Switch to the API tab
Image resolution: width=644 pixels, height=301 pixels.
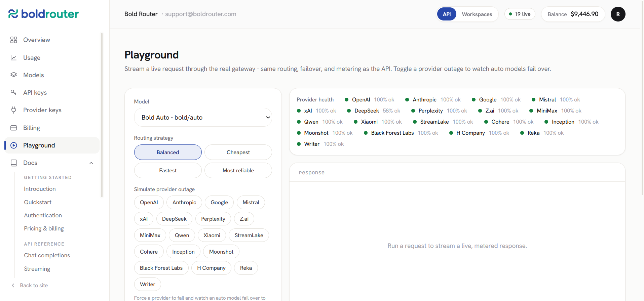click(x=447, y=14)
